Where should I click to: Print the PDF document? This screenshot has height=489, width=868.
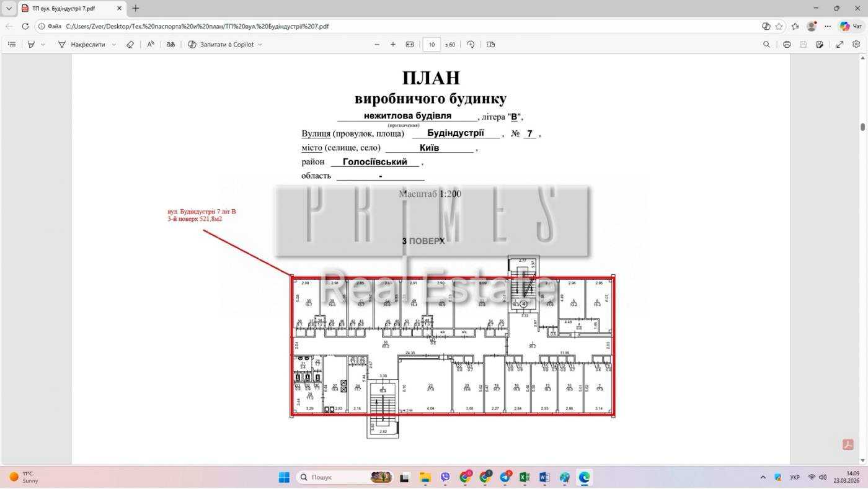(x=787, y=45)
